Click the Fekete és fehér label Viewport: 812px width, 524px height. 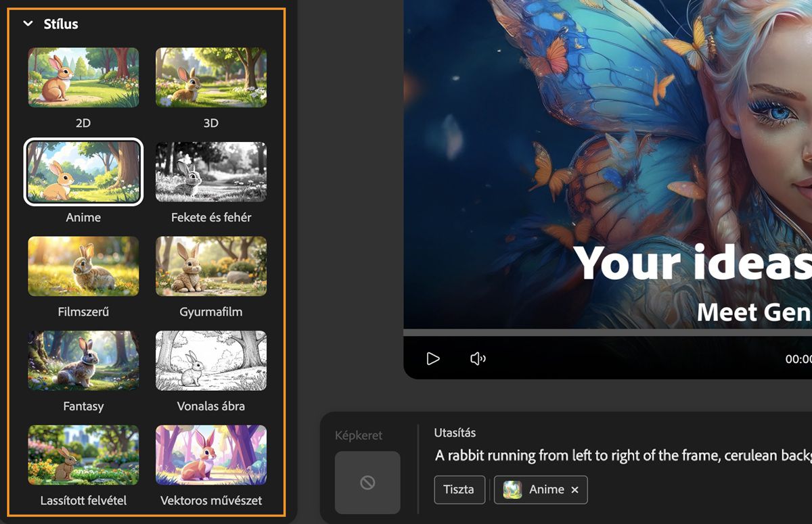pyautogui.click(x=211, y=218)
